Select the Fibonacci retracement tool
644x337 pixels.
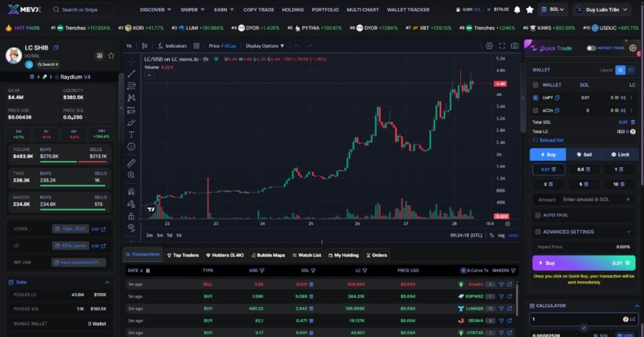point(131,86)
